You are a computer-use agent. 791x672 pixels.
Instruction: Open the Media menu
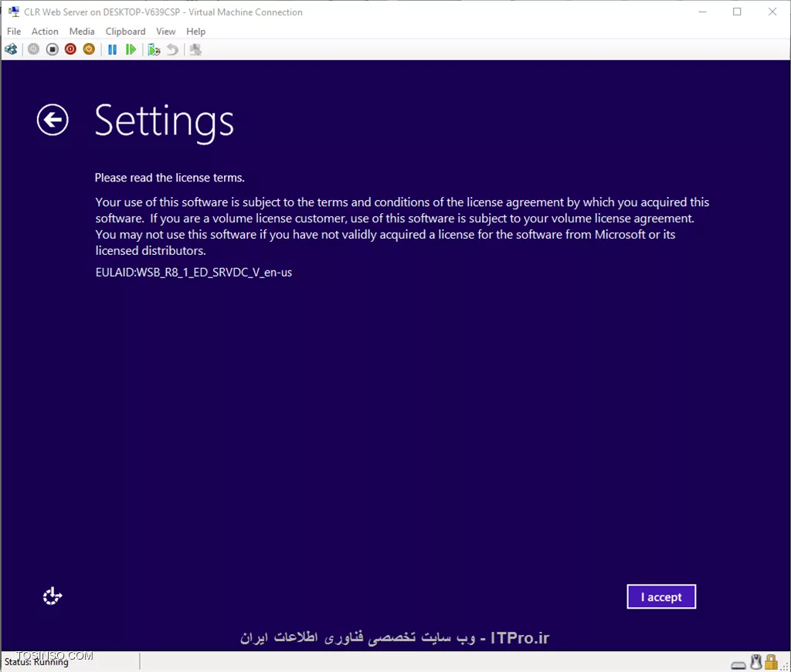(82, 32)
